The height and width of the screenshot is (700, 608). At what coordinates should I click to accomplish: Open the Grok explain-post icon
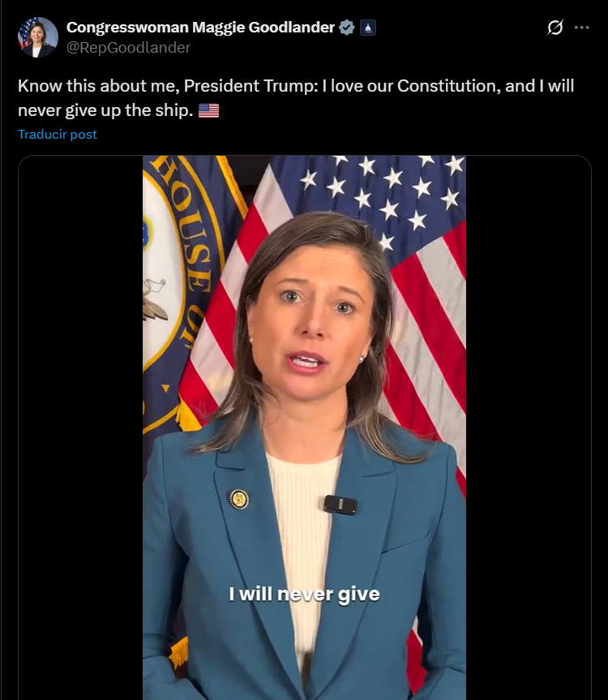(x=555, y=28)
